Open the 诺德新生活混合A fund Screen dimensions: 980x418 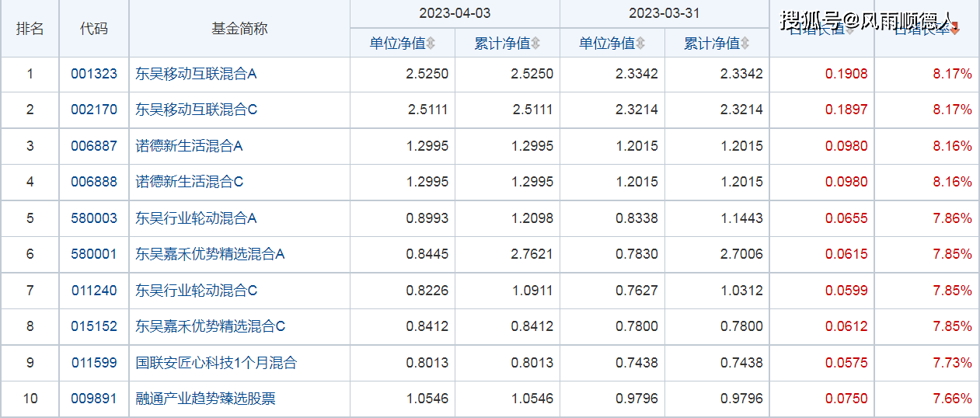click(x=189, y=146)
